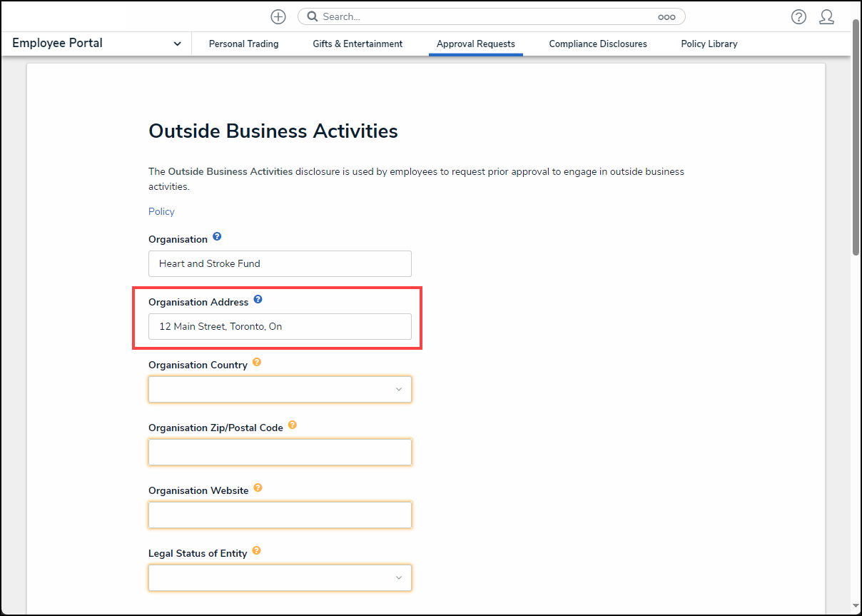Click the Organisation Country help icon

[x=257, y=363]
